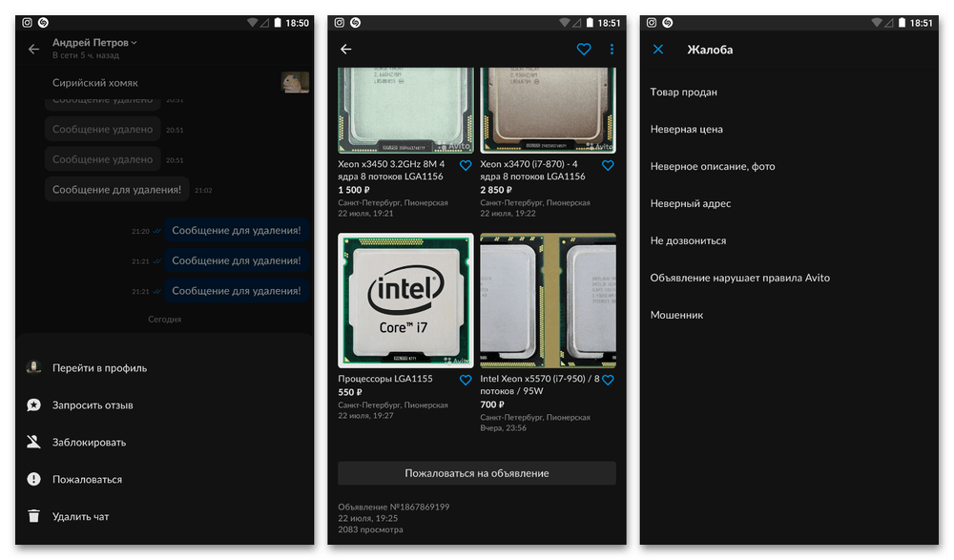Choose Неверная цена complaint reason
954x560 pixels.
tap(686, 130)
